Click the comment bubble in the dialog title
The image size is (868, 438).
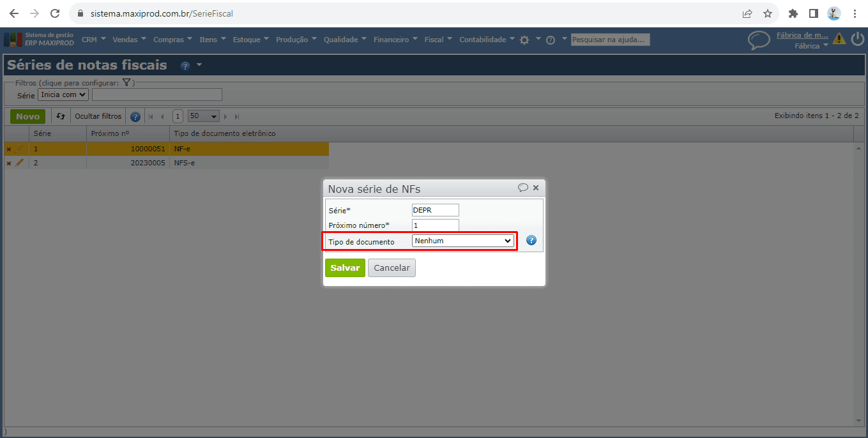[523, 188]
